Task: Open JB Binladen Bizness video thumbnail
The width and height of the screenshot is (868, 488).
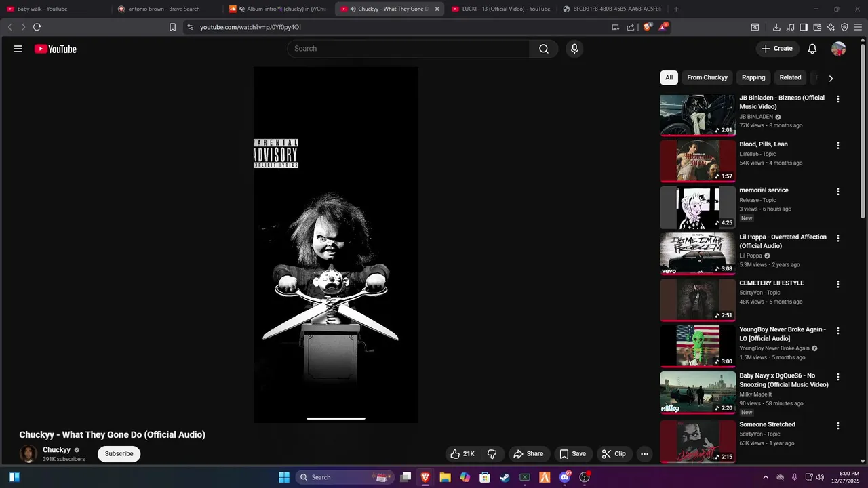Action: tap(698, 115)
